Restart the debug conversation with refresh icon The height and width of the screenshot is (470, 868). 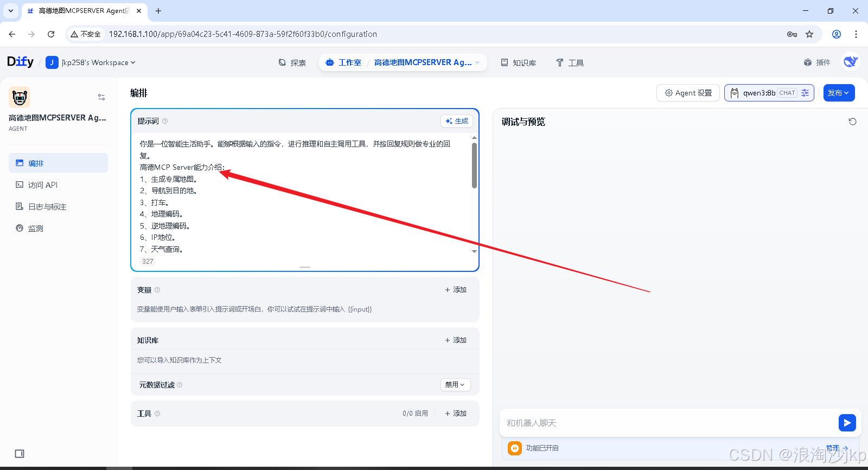coord(852,122)
